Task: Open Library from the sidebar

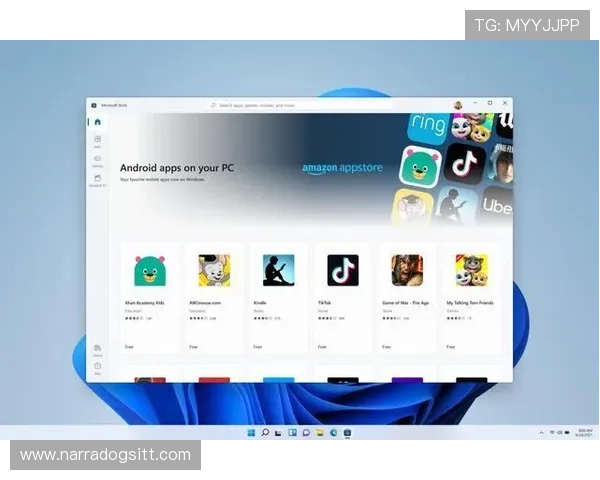Action: click(x=97, y=350)
